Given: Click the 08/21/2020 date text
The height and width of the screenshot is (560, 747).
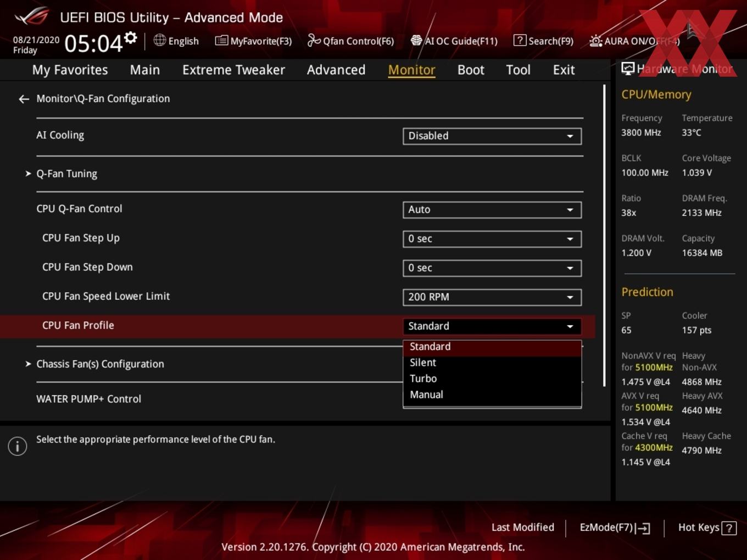Looking at the screenshot, I should pos(36,40).
